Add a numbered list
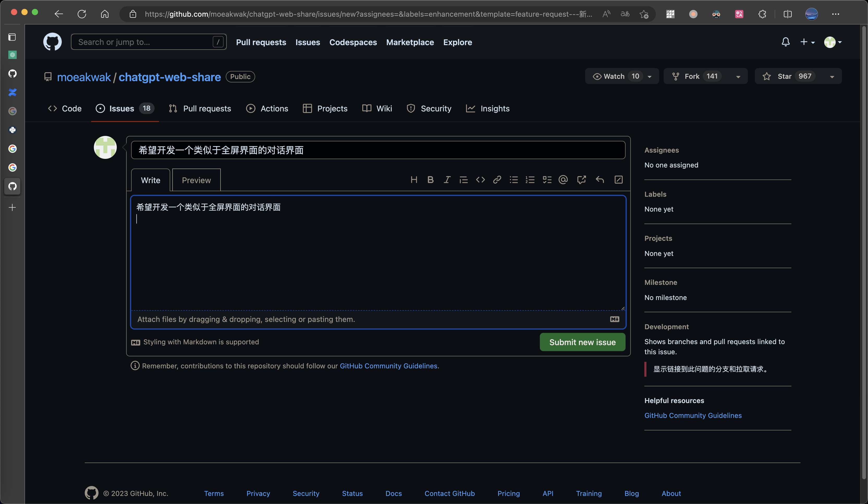The width and height of the screenshot is (868, 504). tap(530, 179)
